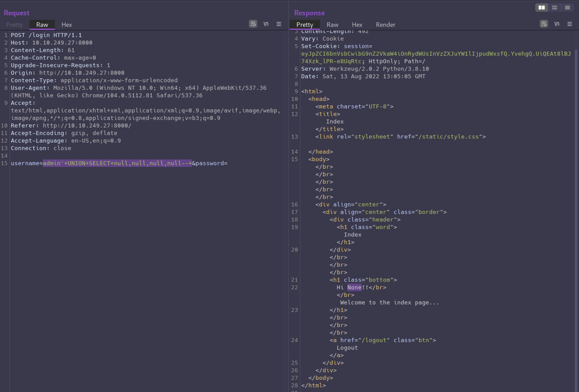Switch to top-bottom stacked layout icon

coord(554,8)
